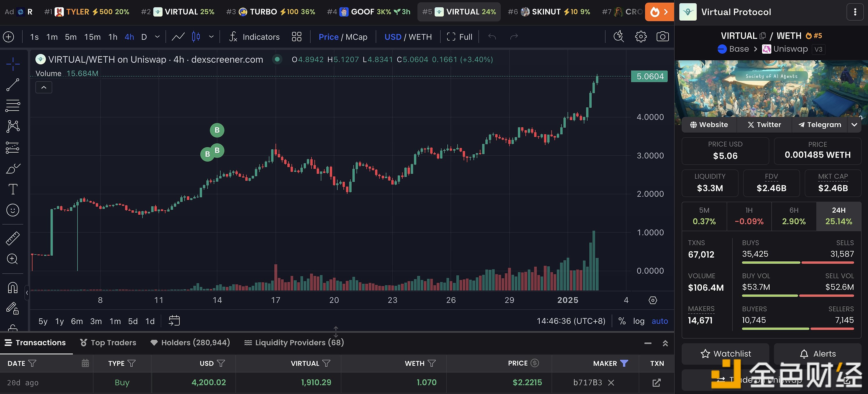Open the date calendar picker icon
This screenshot has width=868, height=394.
pos(85,363)
